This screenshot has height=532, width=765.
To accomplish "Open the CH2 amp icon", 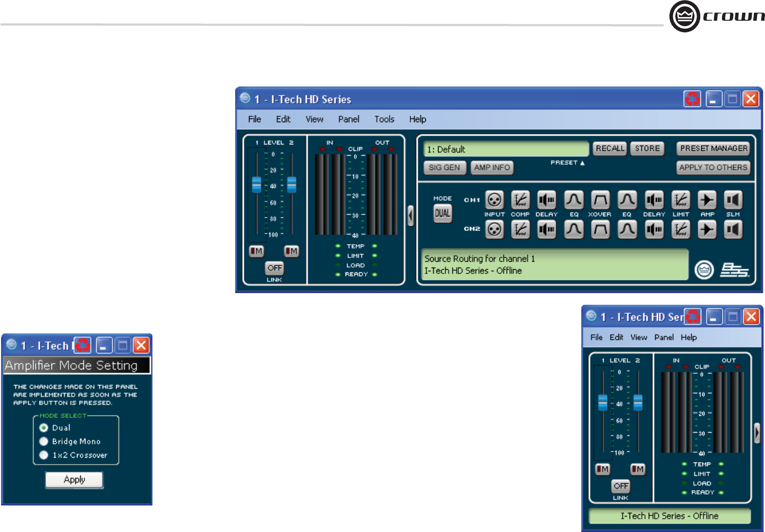I will (x=707, y=229).
